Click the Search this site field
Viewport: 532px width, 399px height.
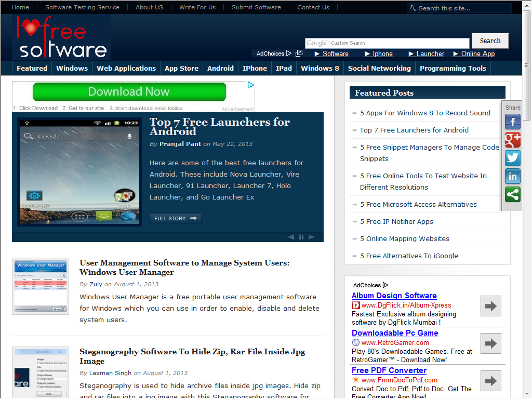point(459,8)
